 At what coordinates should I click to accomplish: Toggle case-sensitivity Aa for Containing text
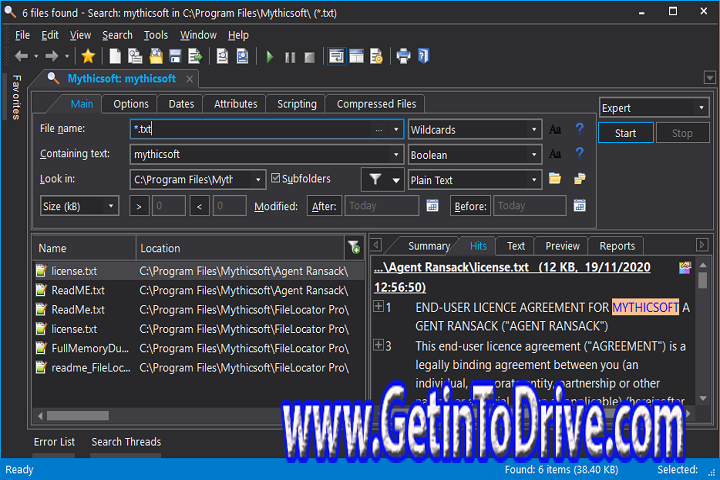pyautogui.click(x=555, y=153)
